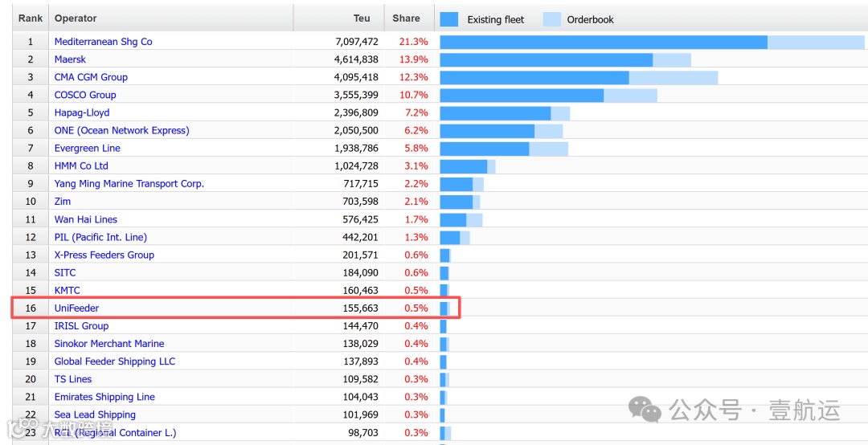Click the Teu value 703,598

(x=360, y=202)
